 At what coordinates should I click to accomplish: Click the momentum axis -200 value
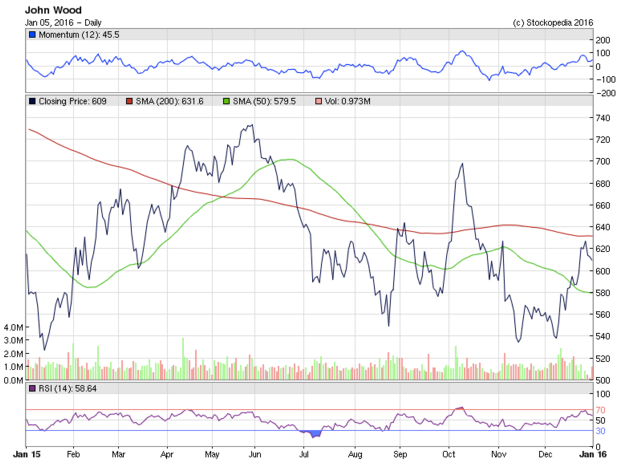[604, 93]
